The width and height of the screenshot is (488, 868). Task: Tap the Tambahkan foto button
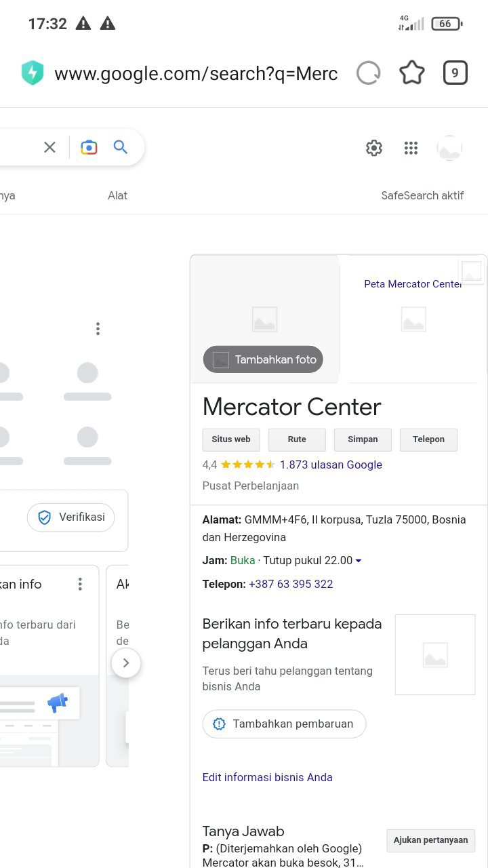pos(263,359)
